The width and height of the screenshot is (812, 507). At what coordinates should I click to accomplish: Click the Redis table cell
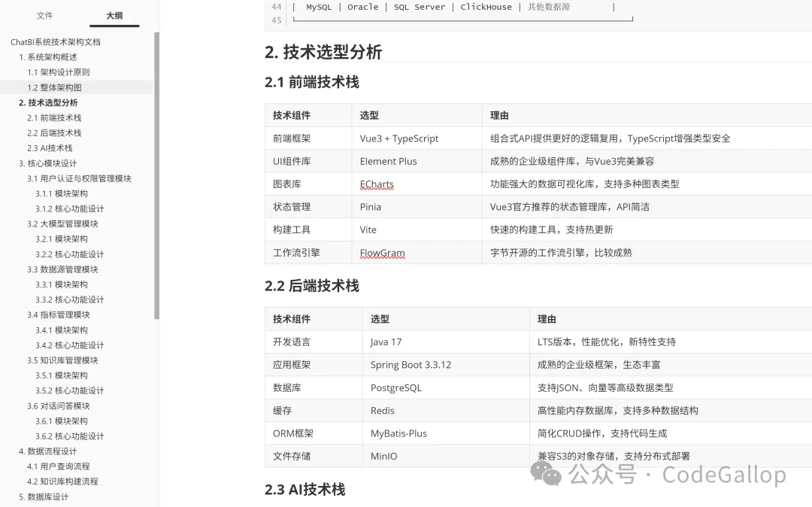(446, 410)
